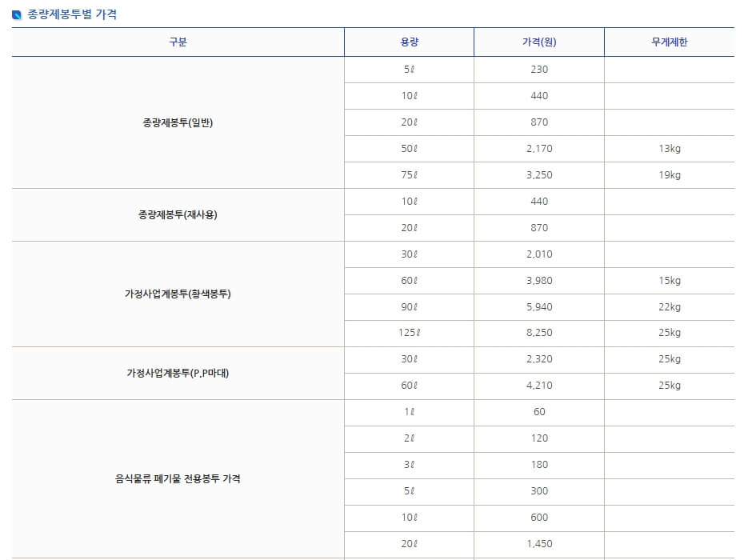Image resolution: width=752 pixels, height=560 pixels.
Task: Click '10ℓ' in the 종량제봉투(일반) rows
Action: [x=409, y=96]
